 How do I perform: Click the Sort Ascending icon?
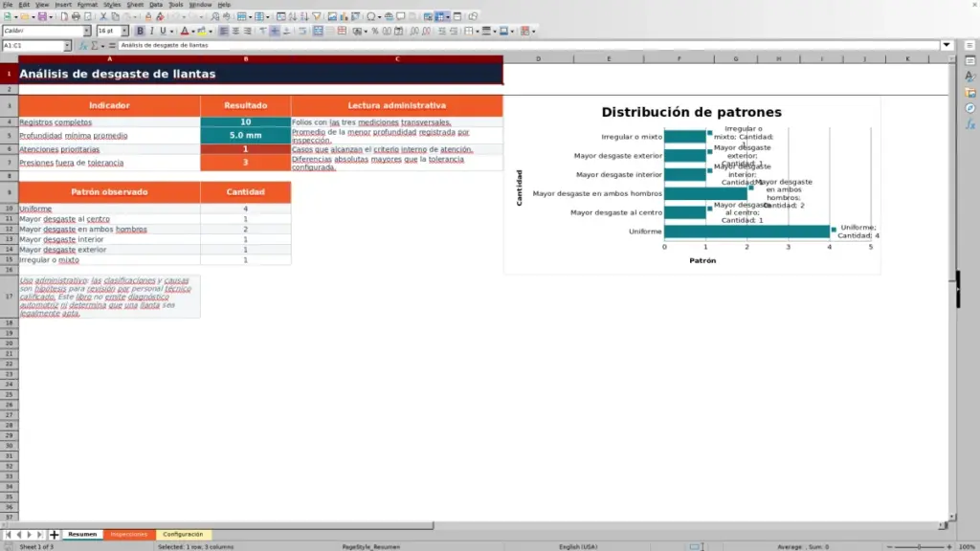click(293, 17)
